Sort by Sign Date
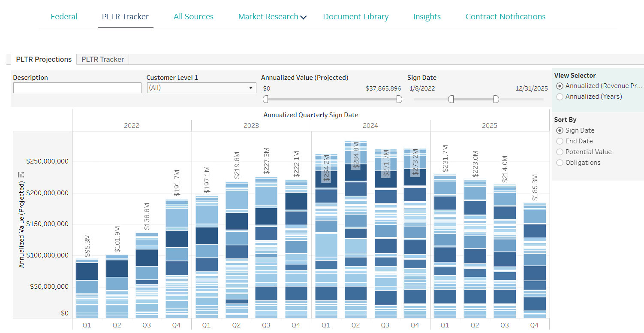 [575, 130]
